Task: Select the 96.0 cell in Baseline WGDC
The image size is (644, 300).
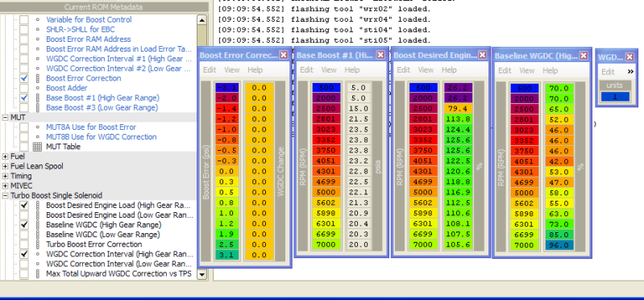Action: click(x=560, y=246)
